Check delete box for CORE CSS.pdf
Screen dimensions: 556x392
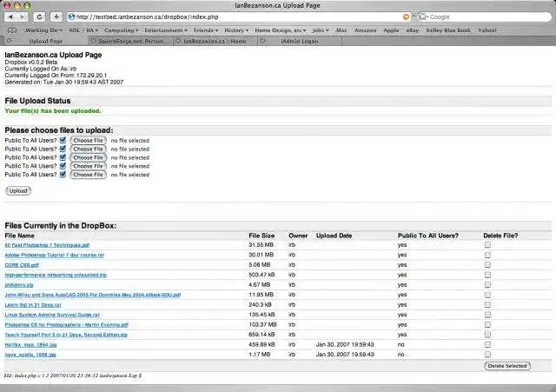coord(487,264)
